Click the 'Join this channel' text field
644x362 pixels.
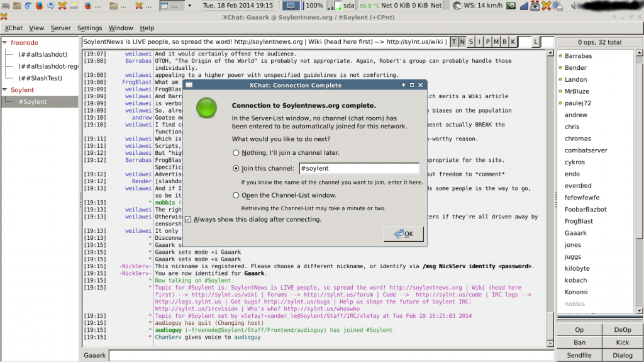(358, 169)
